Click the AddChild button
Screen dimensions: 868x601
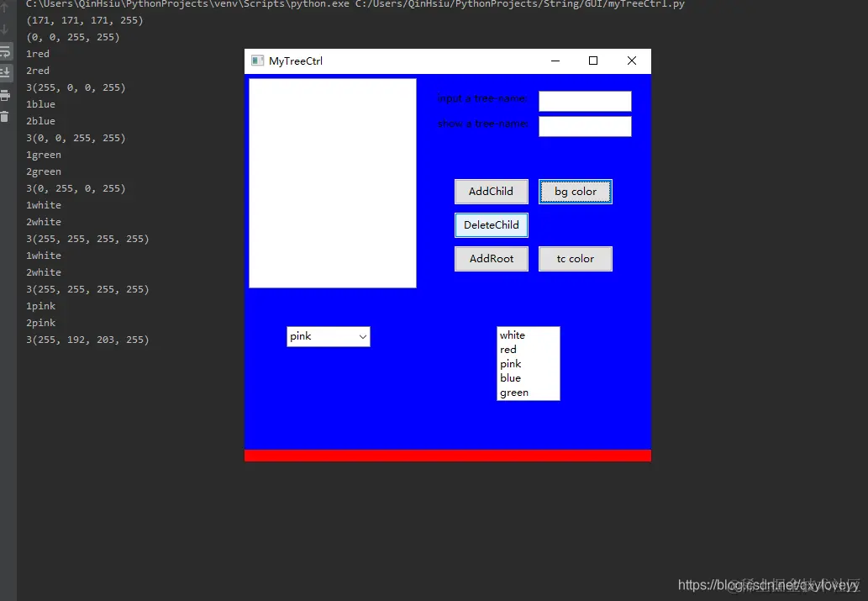(492, 192)
